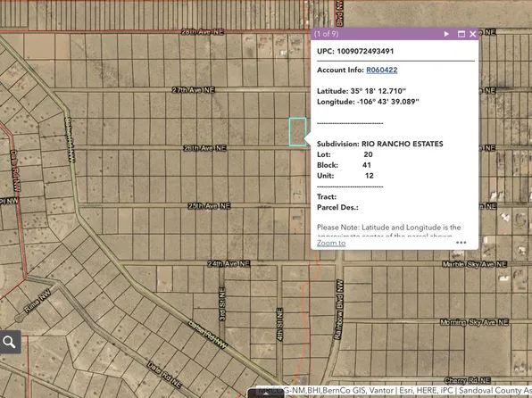Click the Dale Rd NE street label
The image size is (532, 398).
(x=164, y=375)
